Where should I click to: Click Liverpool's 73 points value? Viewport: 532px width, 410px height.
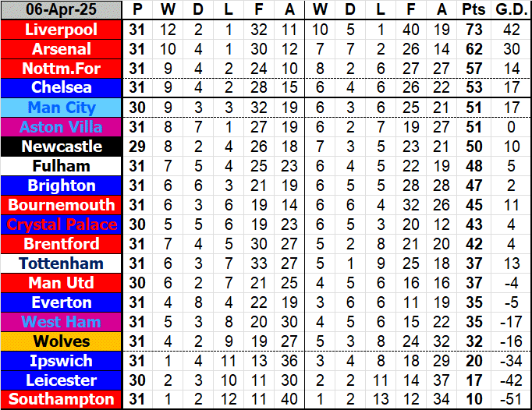471,30
